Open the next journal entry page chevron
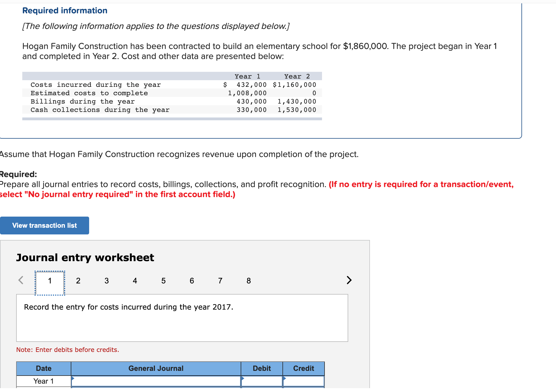This screenshot has width=556, height=392. 349,281
